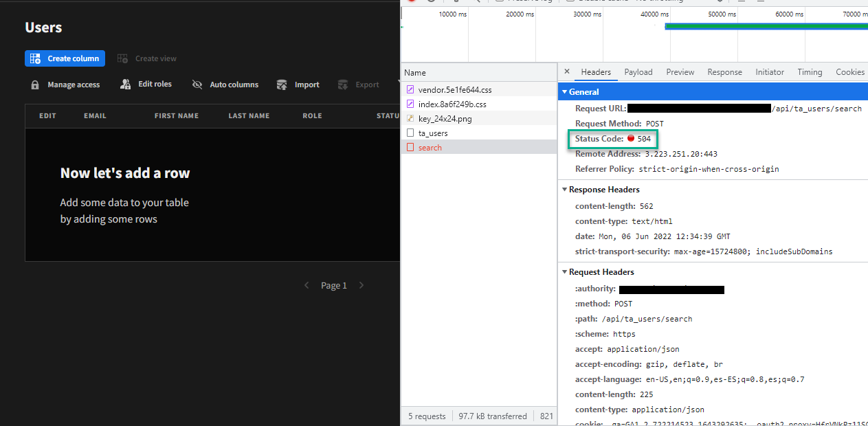The height and width of the screenshot is (426, 868).
Task: Click response header content-length 562
Action: pyautogui.click(x=614, y=206)
